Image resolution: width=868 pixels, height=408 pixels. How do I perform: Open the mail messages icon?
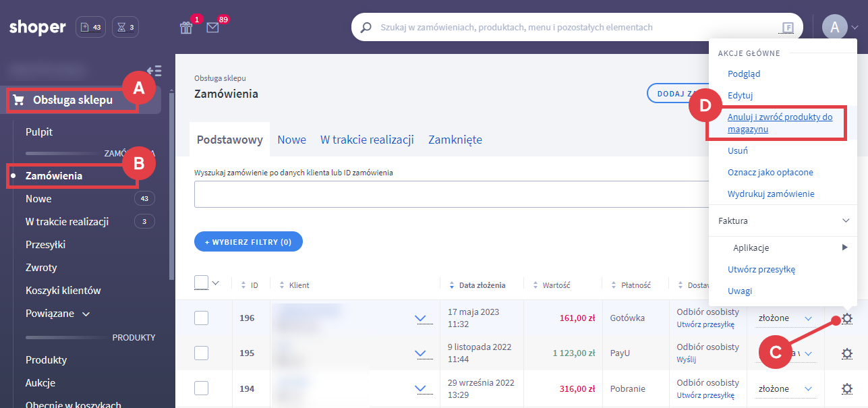coord(213,28)
